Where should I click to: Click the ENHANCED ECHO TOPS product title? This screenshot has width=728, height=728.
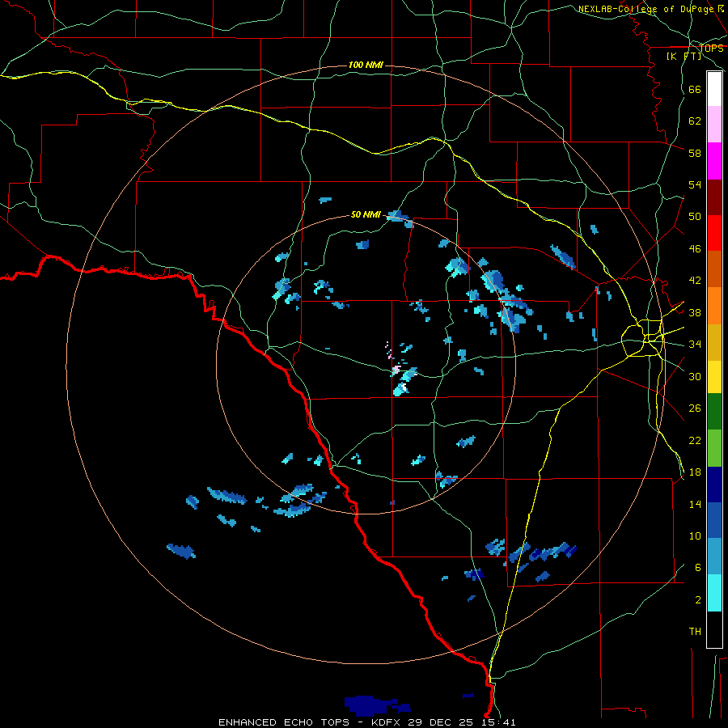tap(284, 722)
